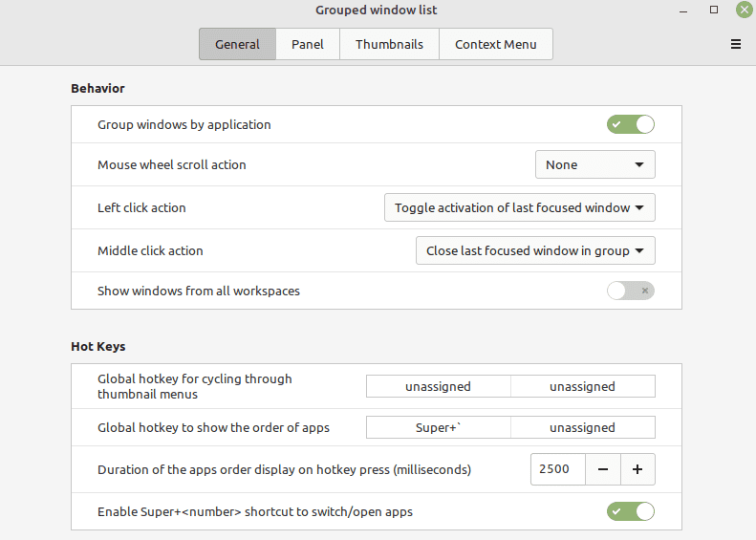Click the Super+` hotkey binding

coord(439,427)
